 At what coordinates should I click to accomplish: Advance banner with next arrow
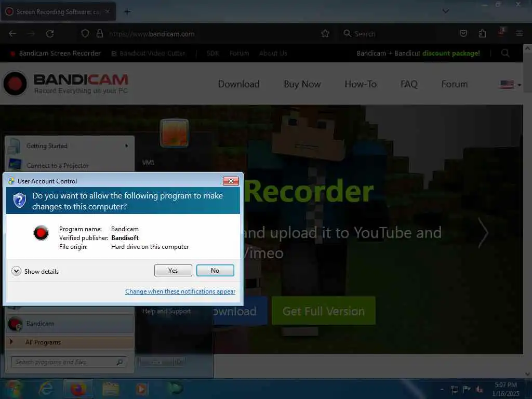coord(483,233)
